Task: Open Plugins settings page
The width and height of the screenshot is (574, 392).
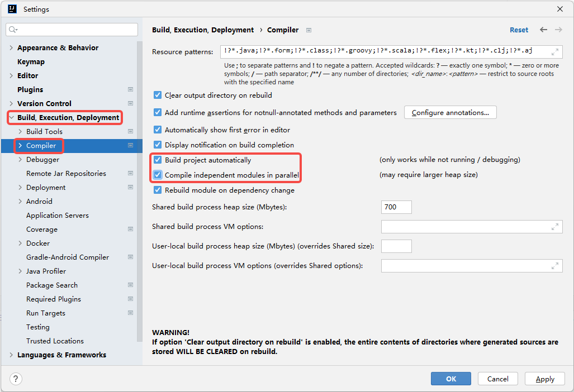Action: point(30,89)
